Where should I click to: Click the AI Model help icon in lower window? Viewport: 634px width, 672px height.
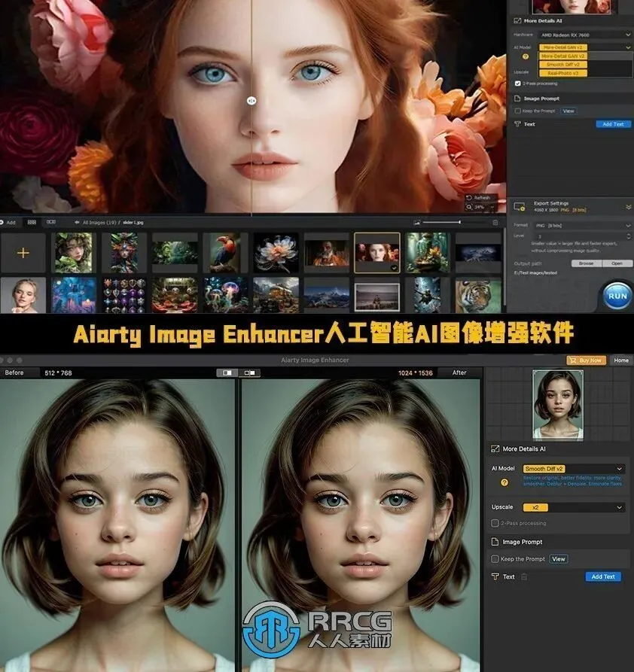click(504, 482)
